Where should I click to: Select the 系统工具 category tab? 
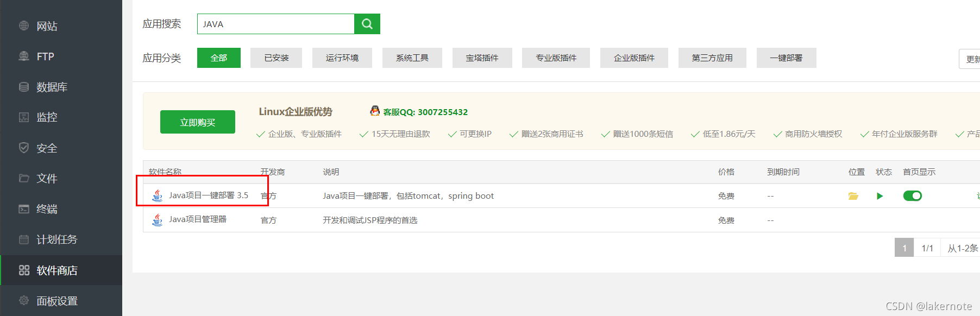(x=412, y=58)
